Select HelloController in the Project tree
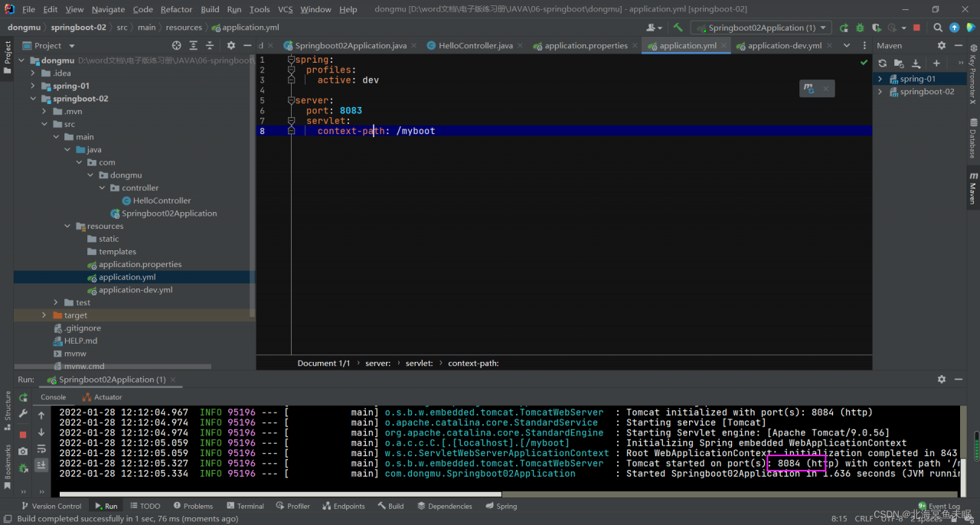Image resolution: width=980 pixels, height=525 pixels. click(x=162, y=201)
